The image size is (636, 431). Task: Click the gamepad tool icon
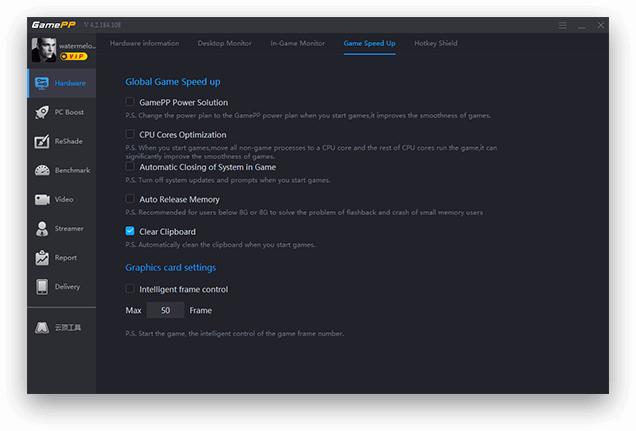pyautogui.click(x=42, y=327)
